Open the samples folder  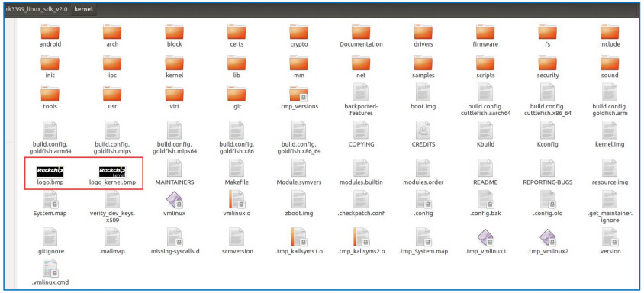coord(423,63)
